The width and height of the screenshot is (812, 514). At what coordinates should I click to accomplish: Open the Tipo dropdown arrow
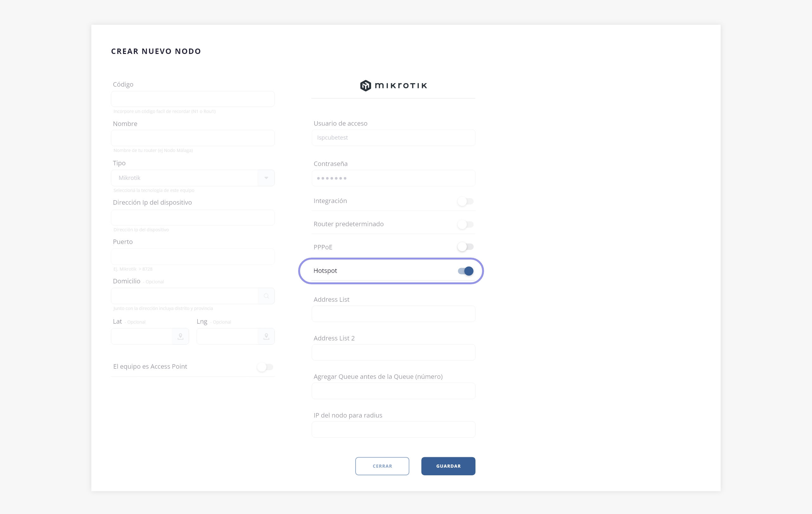[x=266, y=178]
